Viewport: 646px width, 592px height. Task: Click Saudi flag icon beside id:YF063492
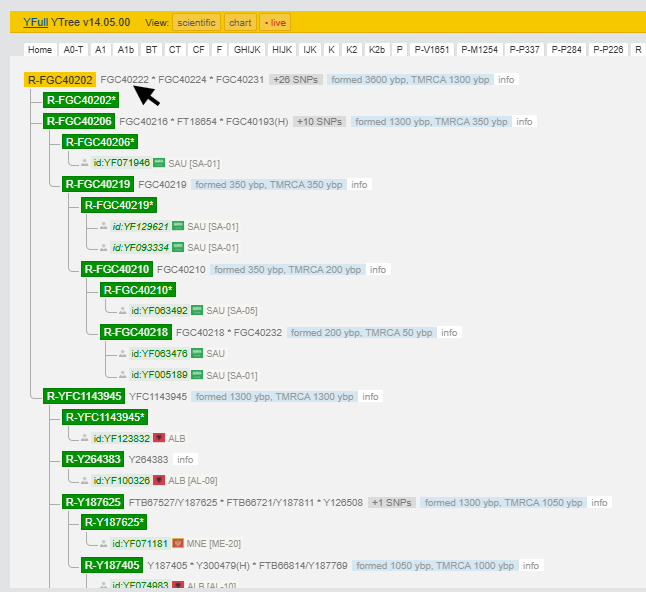click(x=197, y=310)
